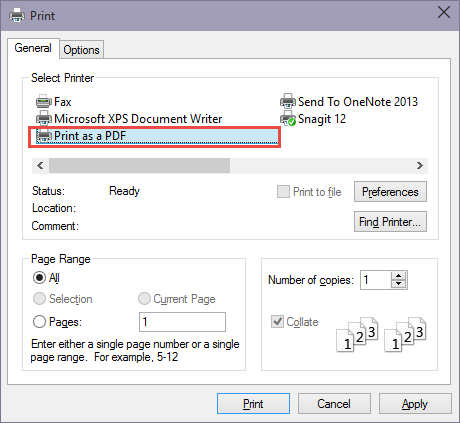
Task: Pick the Send To OneNote 2013 printer icon
Action: [x=288, y=101]
